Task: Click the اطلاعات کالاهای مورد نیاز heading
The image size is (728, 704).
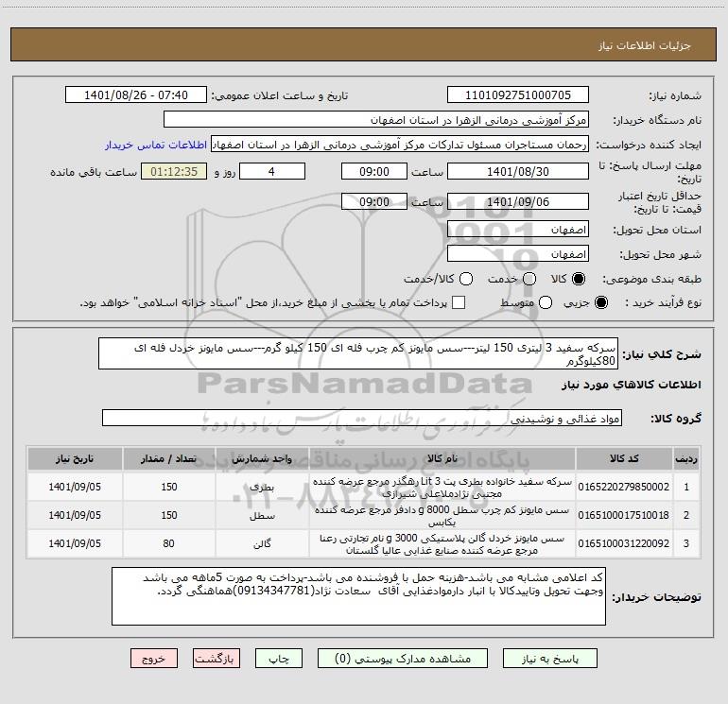Action: point(631,385)
